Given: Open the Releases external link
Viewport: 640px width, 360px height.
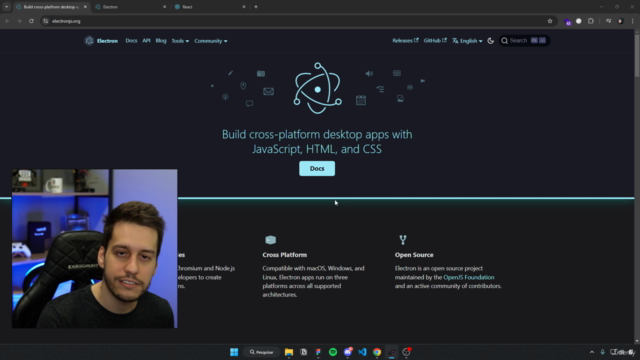Looking at the screenshot, I should [x=405, y=40].
